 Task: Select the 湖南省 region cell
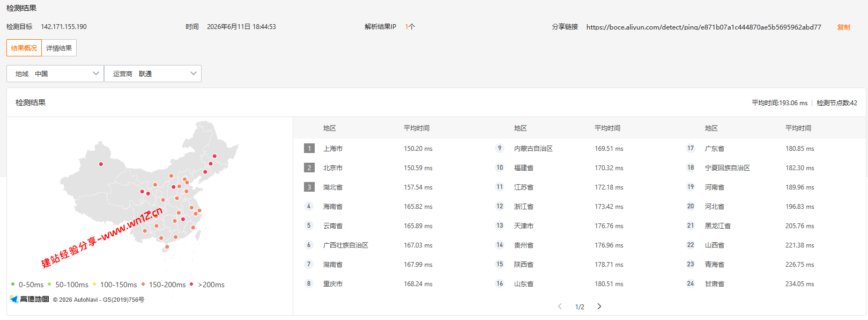[333, 265]
